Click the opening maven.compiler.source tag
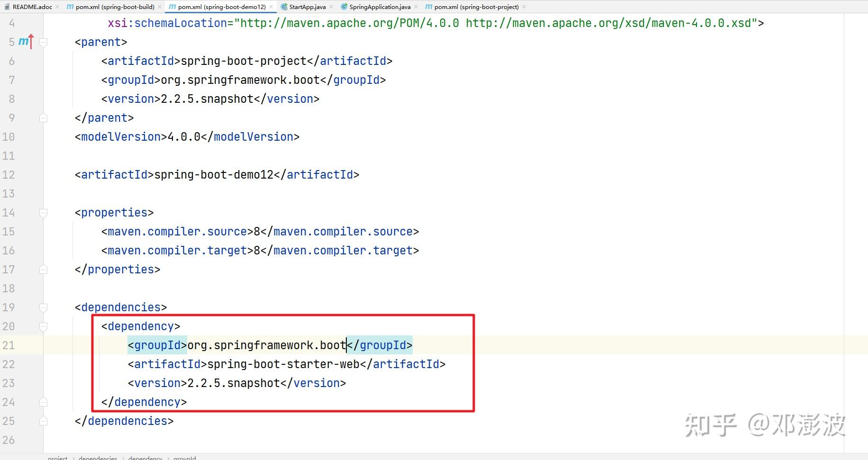The image size is (868, 460). click(177, 232)
